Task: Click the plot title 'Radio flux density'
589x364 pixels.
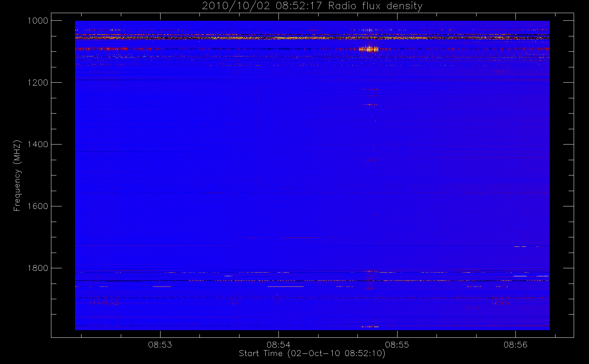Action: pyautogui.click(x=375, y=6)
